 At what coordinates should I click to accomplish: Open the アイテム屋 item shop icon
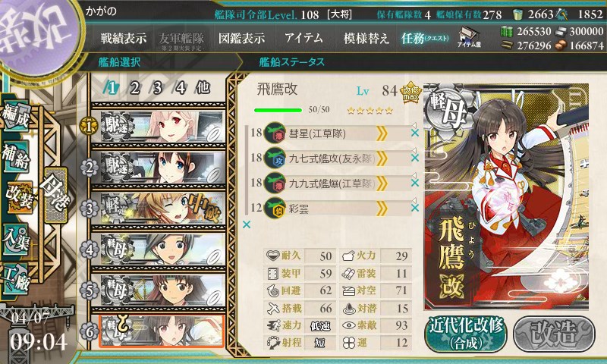[x=469, y=37]
